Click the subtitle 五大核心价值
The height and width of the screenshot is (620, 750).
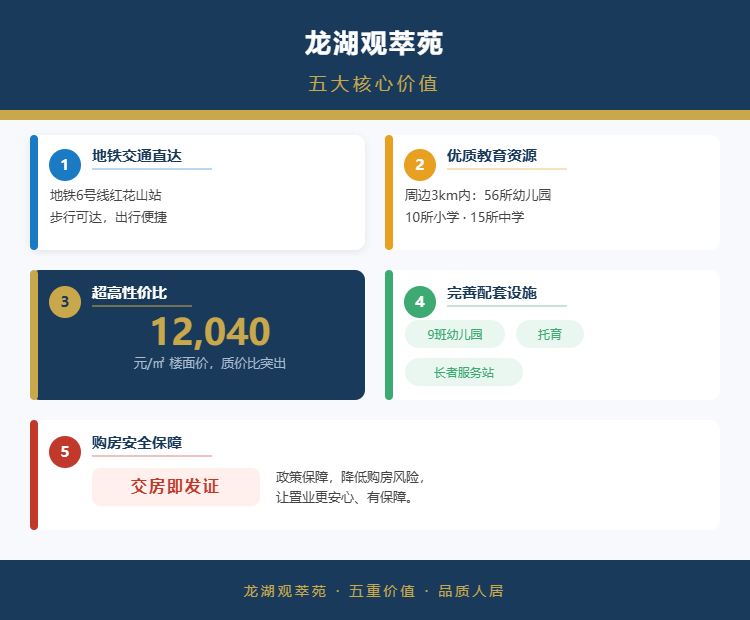[x=374, y=84]
